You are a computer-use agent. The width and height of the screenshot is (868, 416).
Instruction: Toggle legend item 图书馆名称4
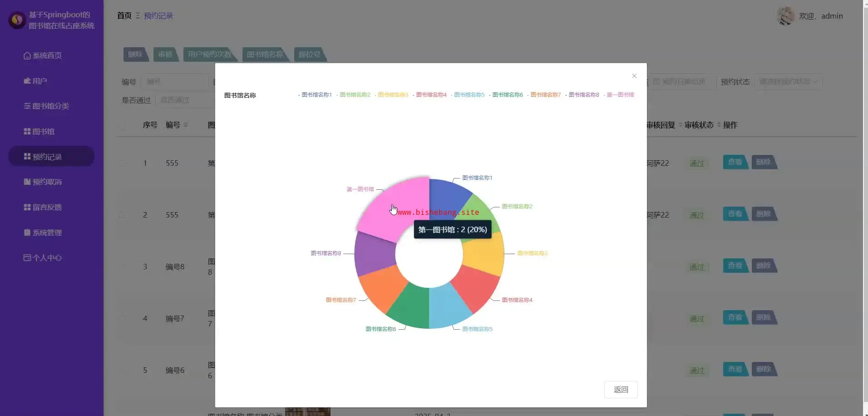click(429, 95)
